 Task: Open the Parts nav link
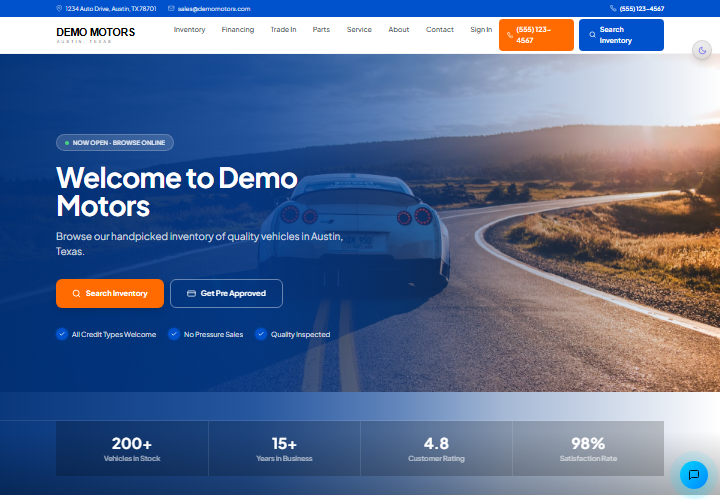click(x=321, y=29)
